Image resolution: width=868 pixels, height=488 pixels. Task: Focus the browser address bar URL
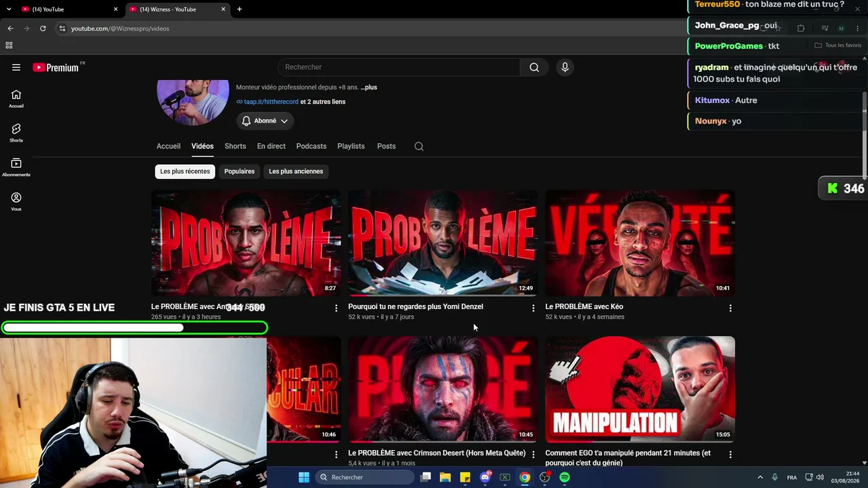(120, 28)
